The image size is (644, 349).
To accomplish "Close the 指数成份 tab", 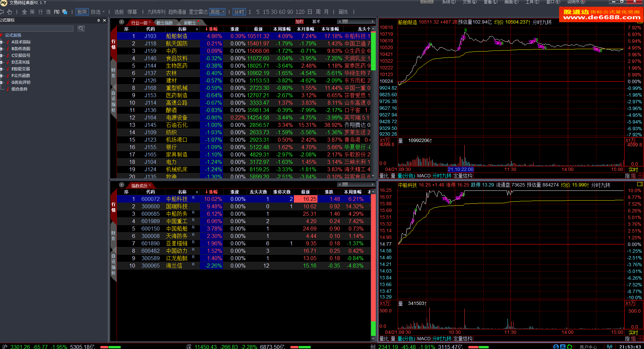I will tap(150, 185).
